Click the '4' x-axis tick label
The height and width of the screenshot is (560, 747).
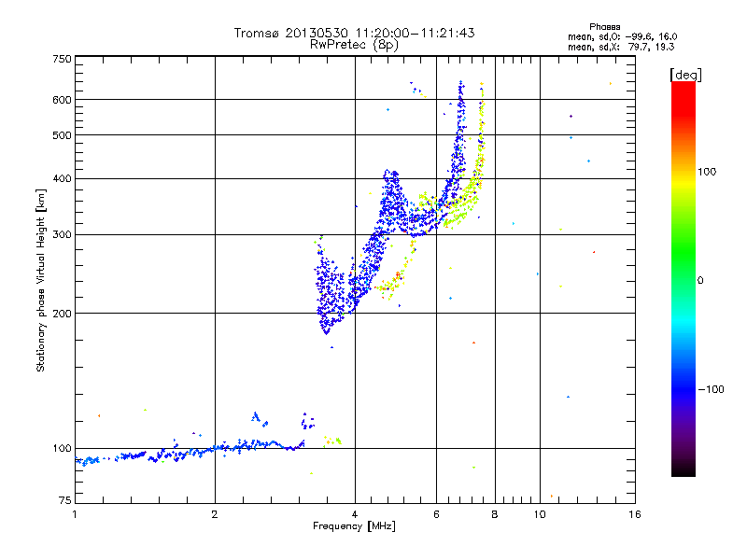click(x=355, y=514)
